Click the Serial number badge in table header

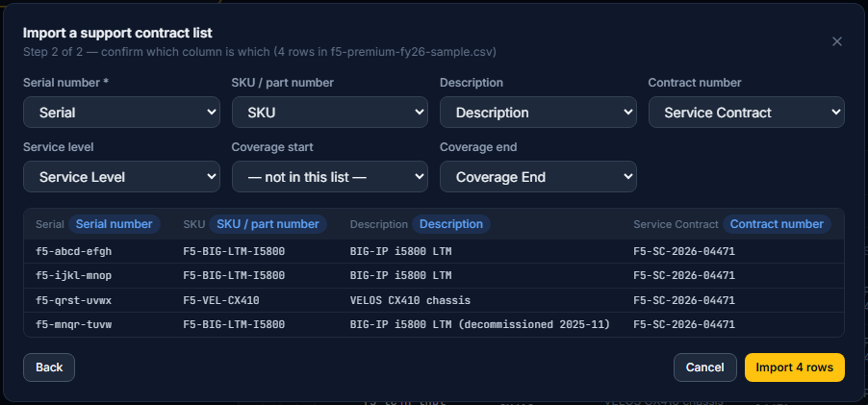tap(115, 224)
